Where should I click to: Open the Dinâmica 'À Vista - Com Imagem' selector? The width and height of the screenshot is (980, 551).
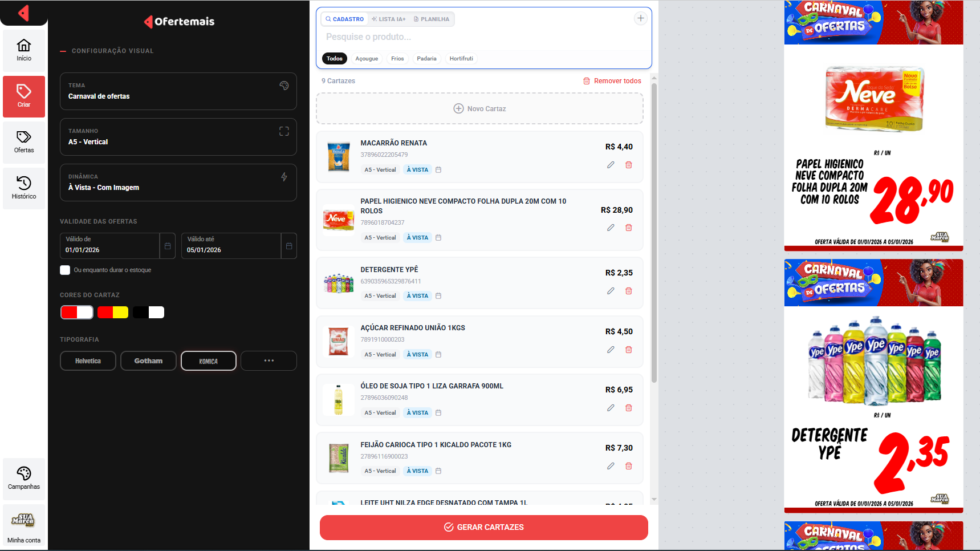[x=178, y=183]
